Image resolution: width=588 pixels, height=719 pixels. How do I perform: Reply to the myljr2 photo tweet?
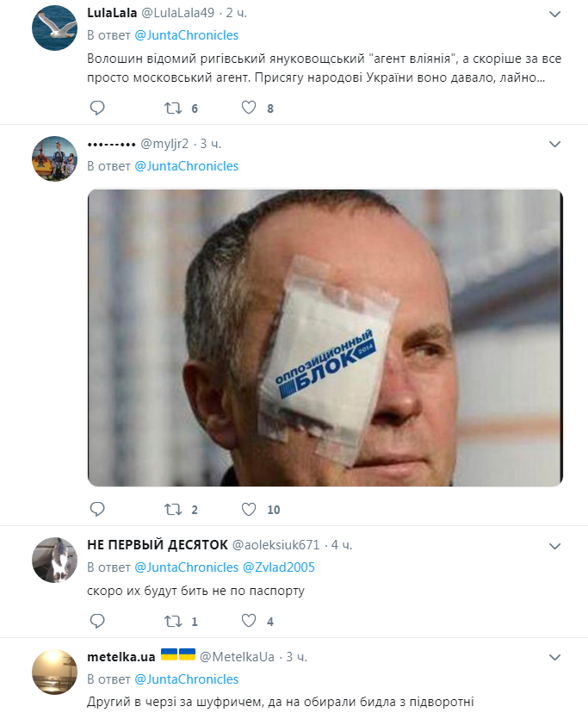point(96,510)
